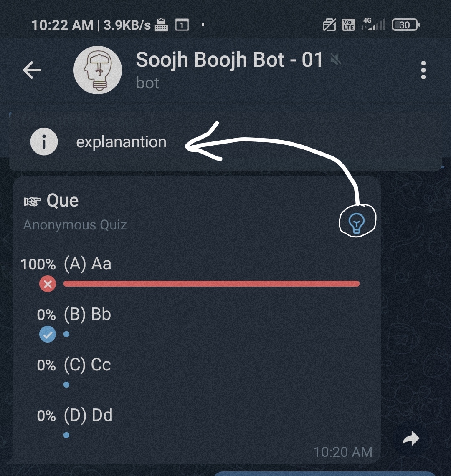Tap the chat title Soojh Boojh Bot - 01

tap(229, 60)
